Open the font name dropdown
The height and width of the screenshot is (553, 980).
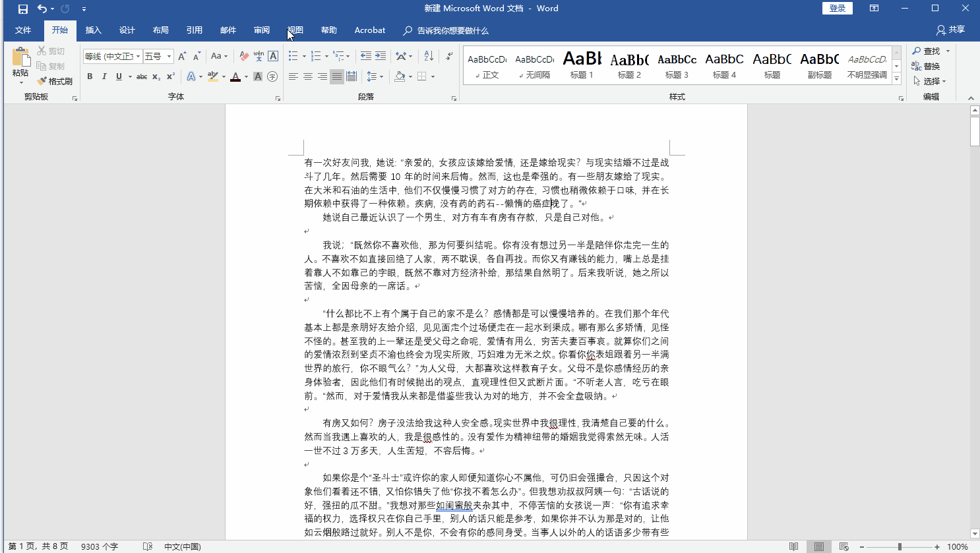[x=139, y=56]
